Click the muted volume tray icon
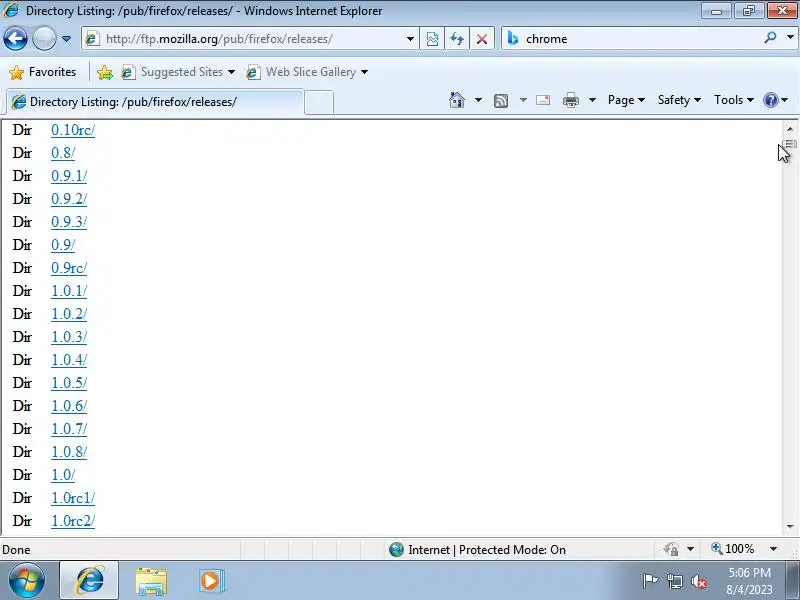This screenshot has width=800, height=600. point(698,581)
